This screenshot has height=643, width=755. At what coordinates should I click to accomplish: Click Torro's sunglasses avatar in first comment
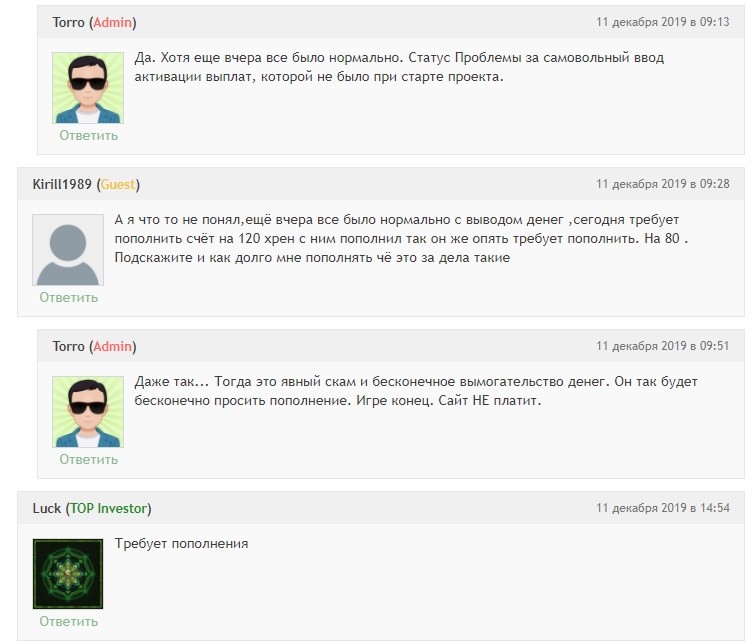point(88,88)
